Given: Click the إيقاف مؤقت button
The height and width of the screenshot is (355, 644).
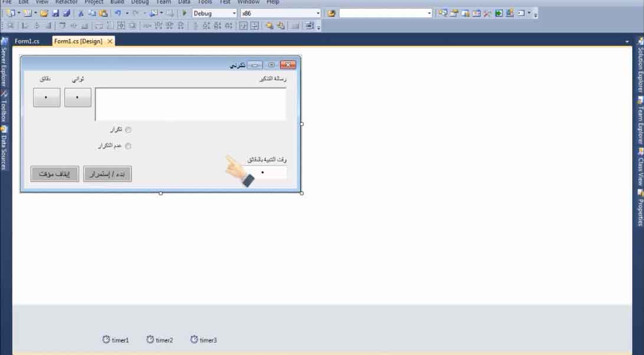Looking at the screenshot, I should coord(54,174).
